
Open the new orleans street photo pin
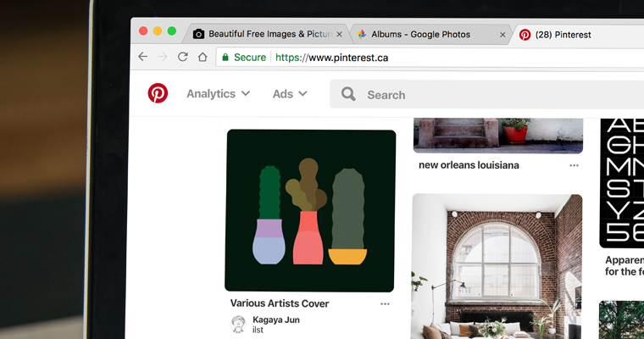(x=497, y=136)
